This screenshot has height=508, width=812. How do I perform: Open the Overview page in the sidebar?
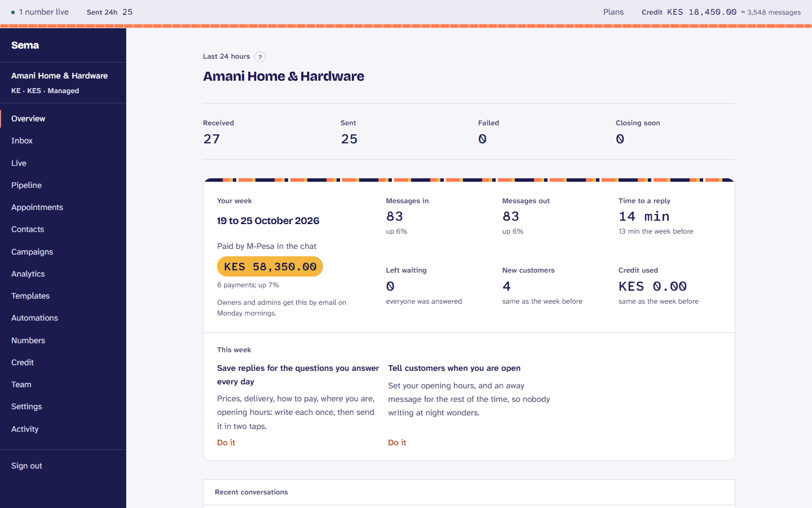(63, 119)
